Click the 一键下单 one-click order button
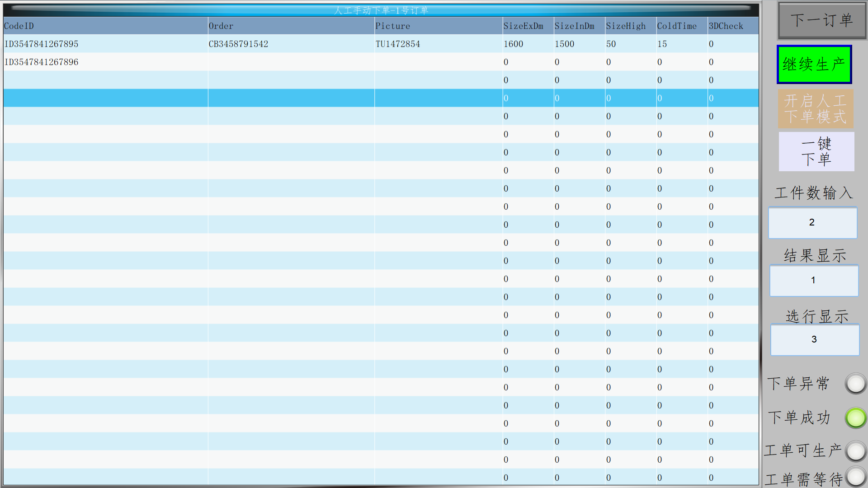 (x=816, y=151)
